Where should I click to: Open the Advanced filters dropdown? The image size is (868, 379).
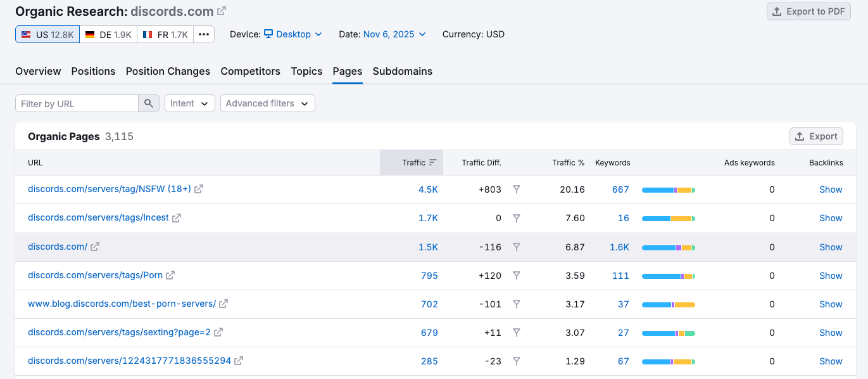pyautogui.click(x=267, y=103)
